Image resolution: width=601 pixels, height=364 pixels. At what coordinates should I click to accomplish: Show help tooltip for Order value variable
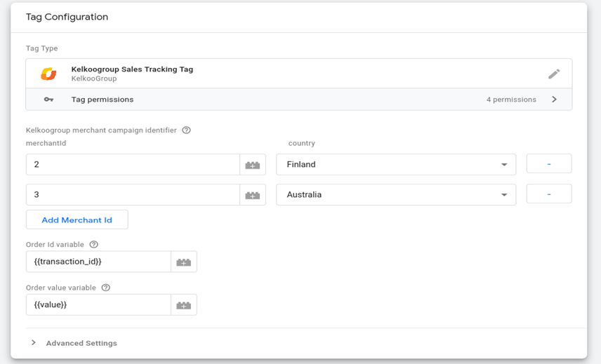106,288
